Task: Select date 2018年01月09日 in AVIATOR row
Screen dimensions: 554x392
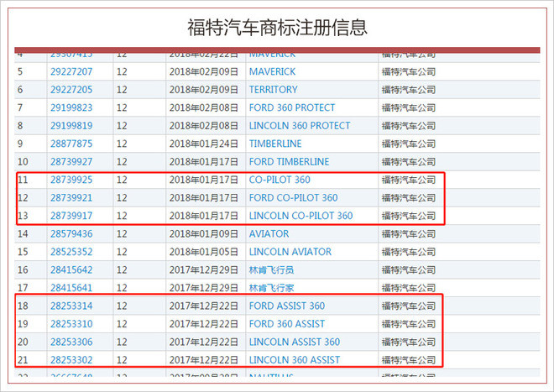Action: tap(203, 234)
